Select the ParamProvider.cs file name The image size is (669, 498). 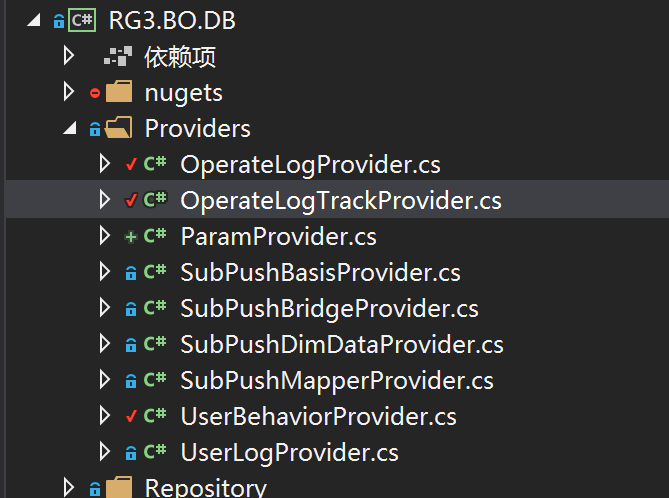278,236
